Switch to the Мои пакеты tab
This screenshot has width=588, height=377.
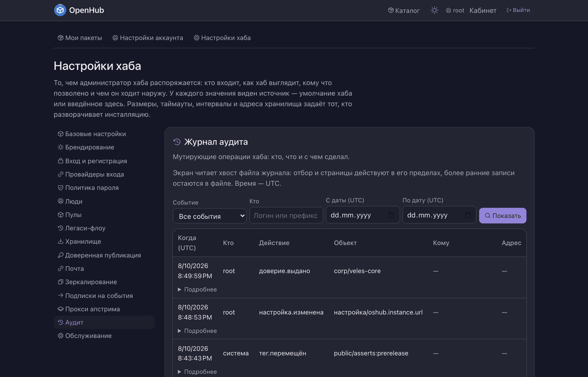click(x=80, y=38)
